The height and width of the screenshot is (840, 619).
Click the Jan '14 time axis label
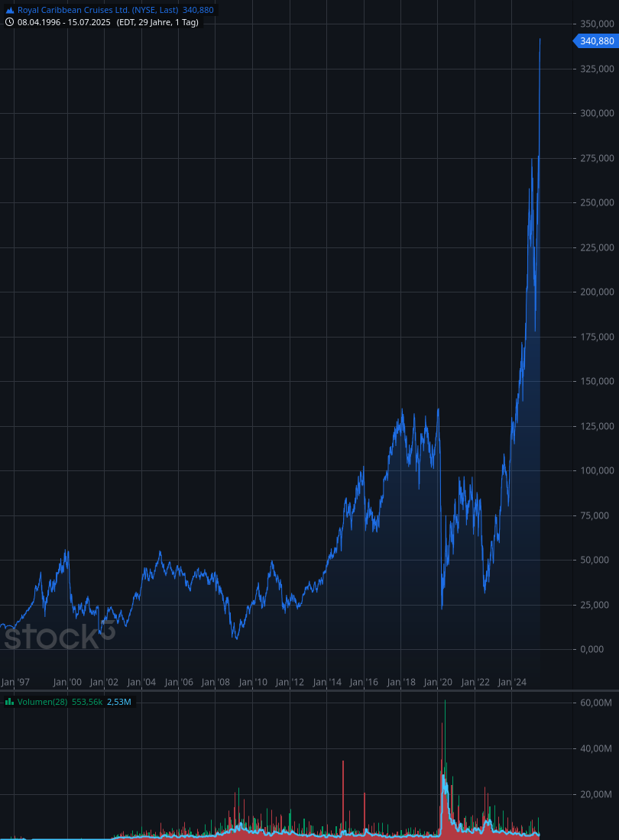327,683
